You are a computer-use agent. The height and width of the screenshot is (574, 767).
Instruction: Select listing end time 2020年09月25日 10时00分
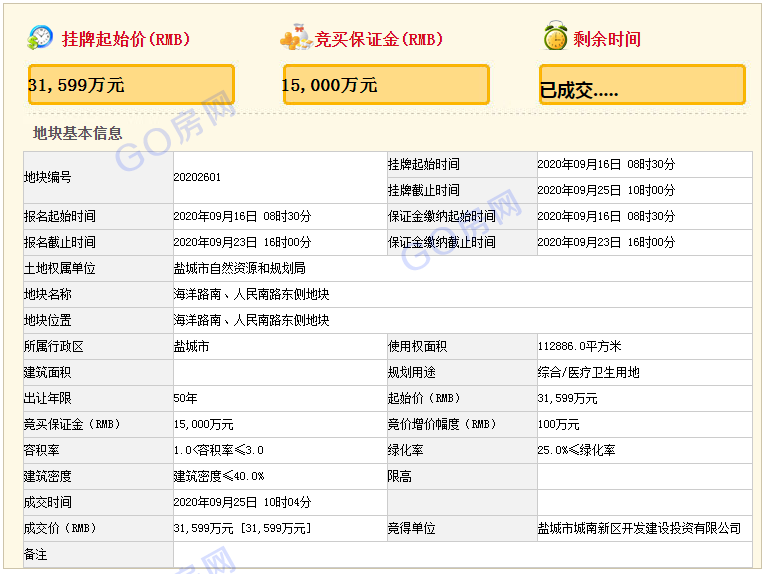coord(606,190)
